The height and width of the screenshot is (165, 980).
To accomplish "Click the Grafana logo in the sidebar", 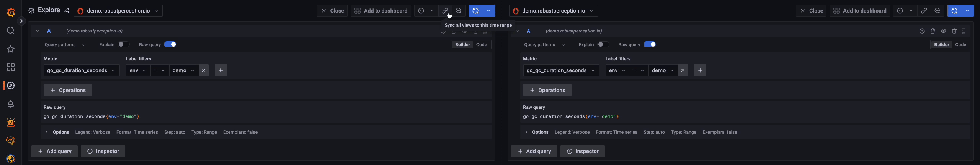I will click(x=11, y=12).
